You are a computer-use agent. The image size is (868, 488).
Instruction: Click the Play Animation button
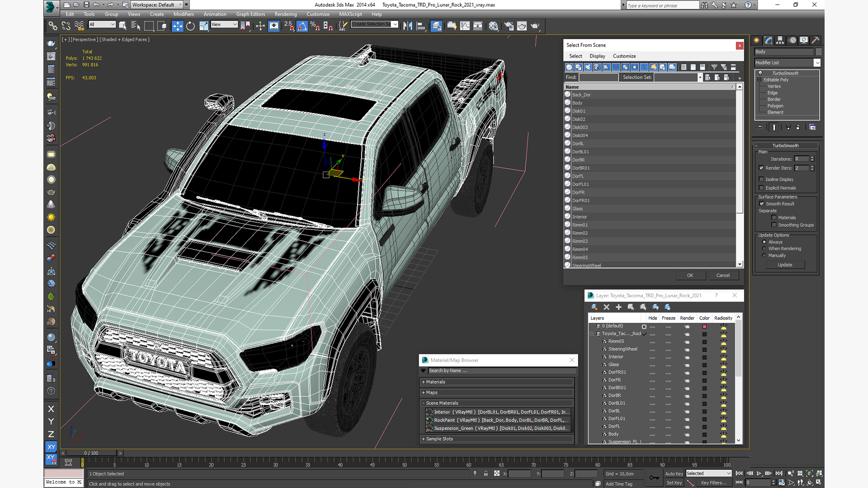click(x=759, y=473)
